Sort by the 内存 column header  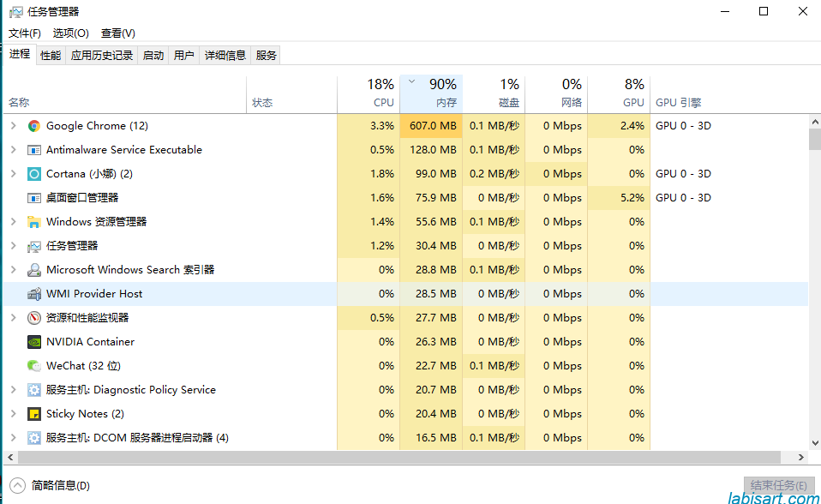[x=431, y=93]
